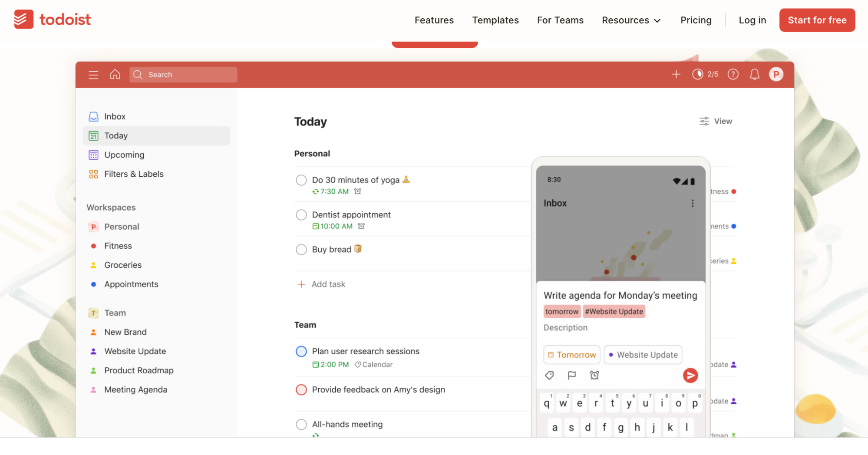Click the purple Website Update project chip
The image size is (868, 455).
coord(643,355)
